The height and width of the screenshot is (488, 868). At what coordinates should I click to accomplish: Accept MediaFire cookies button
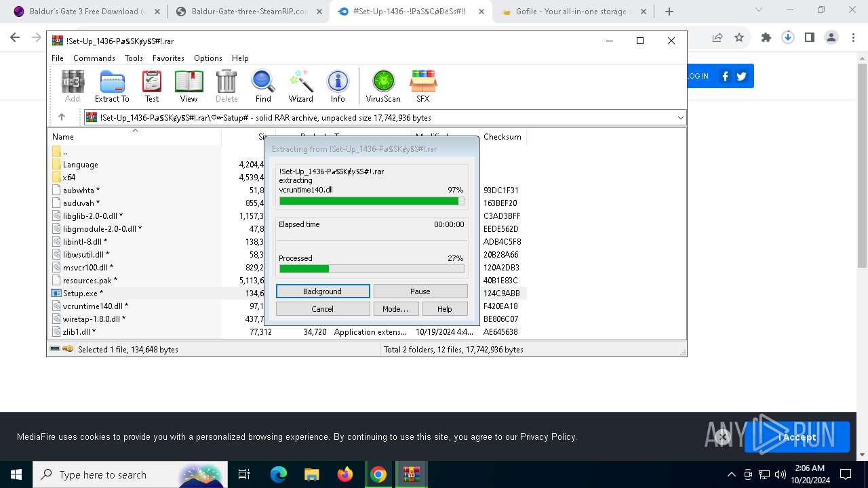click(797, 437)
